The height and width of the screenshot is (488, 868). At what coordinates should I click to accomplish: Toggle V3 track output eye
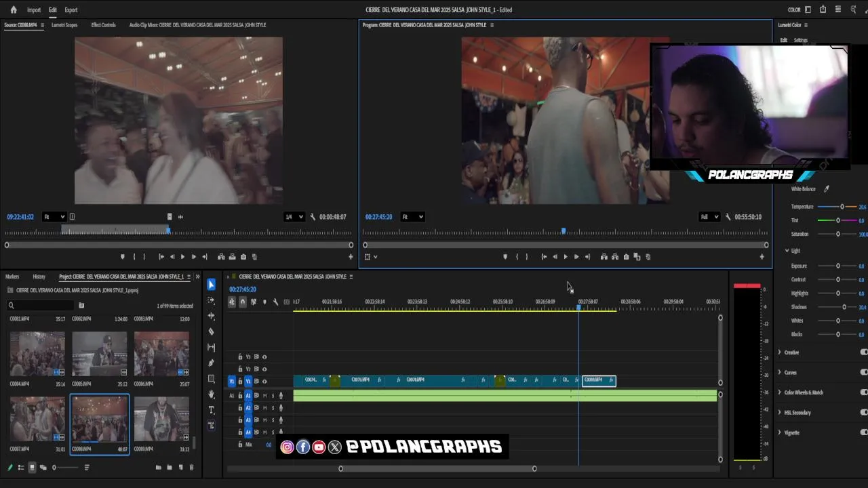click(264, 357)
